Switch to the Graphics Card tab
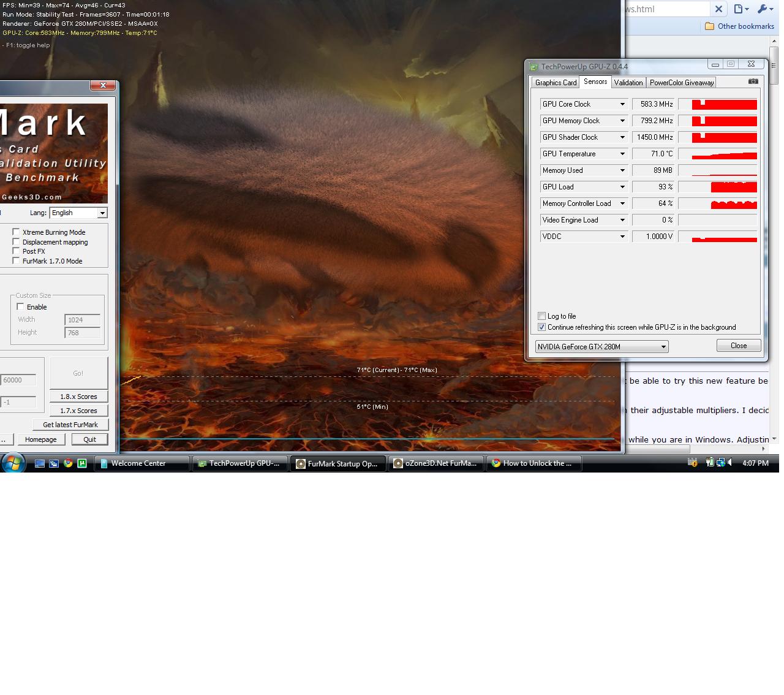Screen dimensions: 784x695 (556, 83)
